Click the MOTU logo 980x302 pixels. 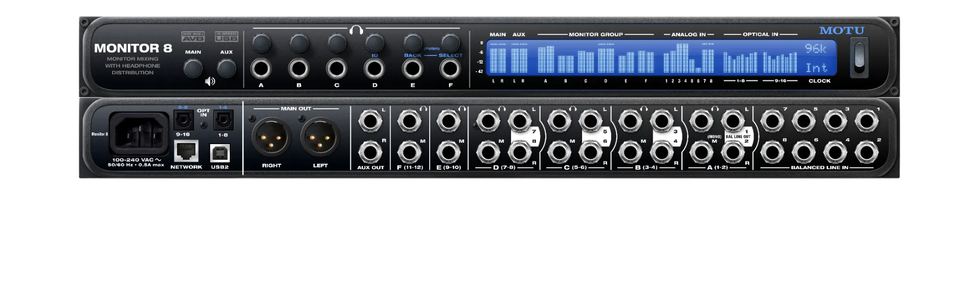(842, 30)
